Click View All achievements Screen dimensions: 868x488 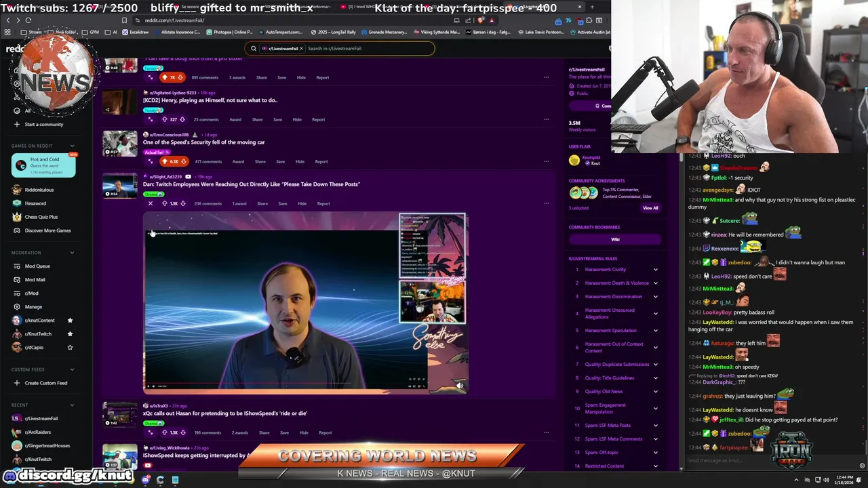point(650,208)
